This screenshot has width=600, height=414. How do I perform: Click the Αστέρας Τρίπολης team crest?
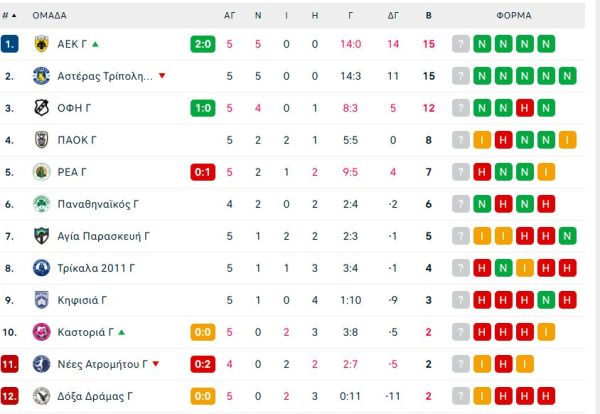[x=42, y=76]
